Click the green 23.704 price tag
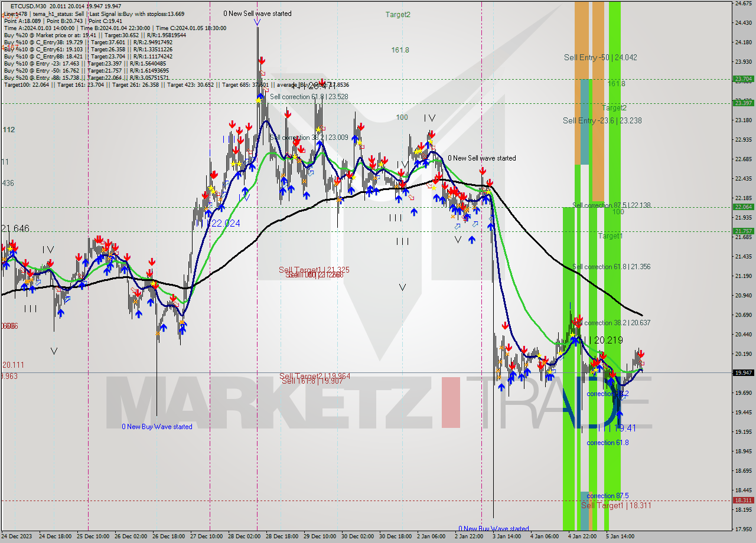756x543 pixels. coord(742,78)
